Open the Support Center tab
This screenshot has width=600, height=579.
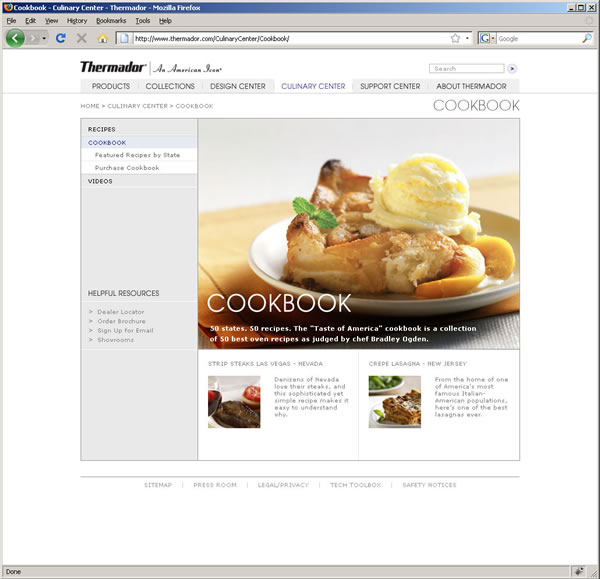pyautogui.click(x=390, y=86)
